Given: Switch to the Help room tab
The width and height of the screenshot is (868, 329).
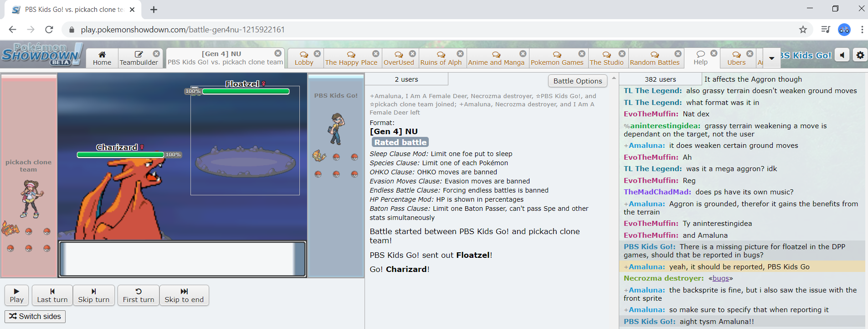Looking at the screenshot, I should (x=701, y=58).
